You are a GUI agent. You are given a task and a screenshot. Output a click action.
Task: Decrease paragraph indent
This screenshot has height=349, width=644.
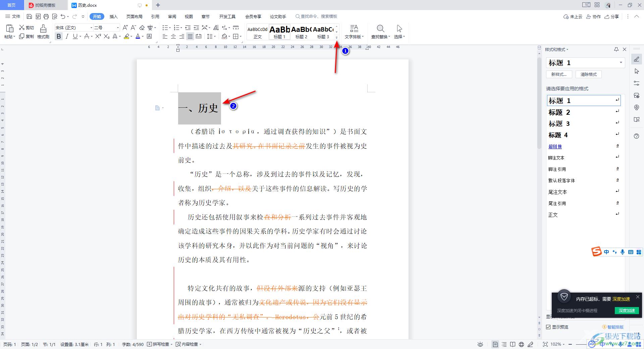tap(188, 28)
